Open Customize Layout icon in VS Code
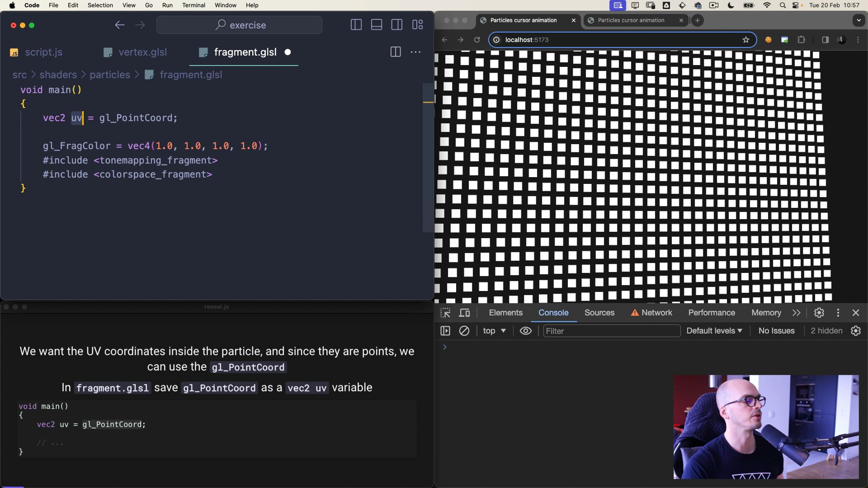This screenshot has width=868, height=488. click(x=417, y=25)
